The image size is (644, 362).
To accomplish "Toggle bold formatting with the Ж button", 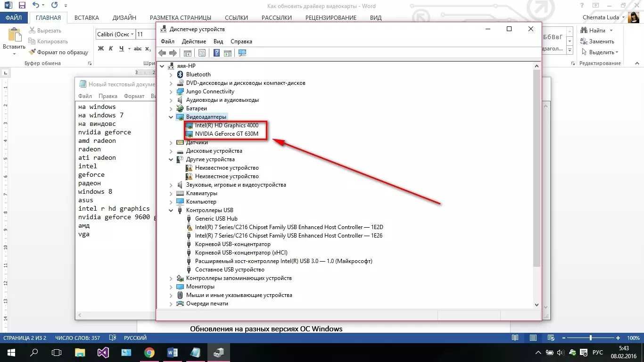I will [x=101, y=49].
